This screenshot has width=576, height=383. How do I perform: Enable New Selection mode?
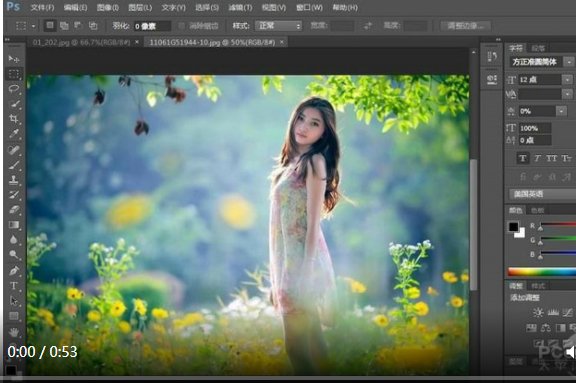pyautogui.click(x=50, y=25)
